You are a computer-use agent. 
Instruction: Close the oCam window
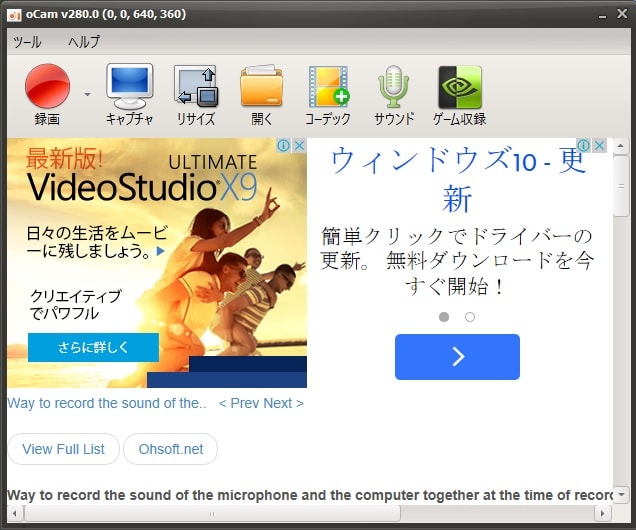click(622, 14)
